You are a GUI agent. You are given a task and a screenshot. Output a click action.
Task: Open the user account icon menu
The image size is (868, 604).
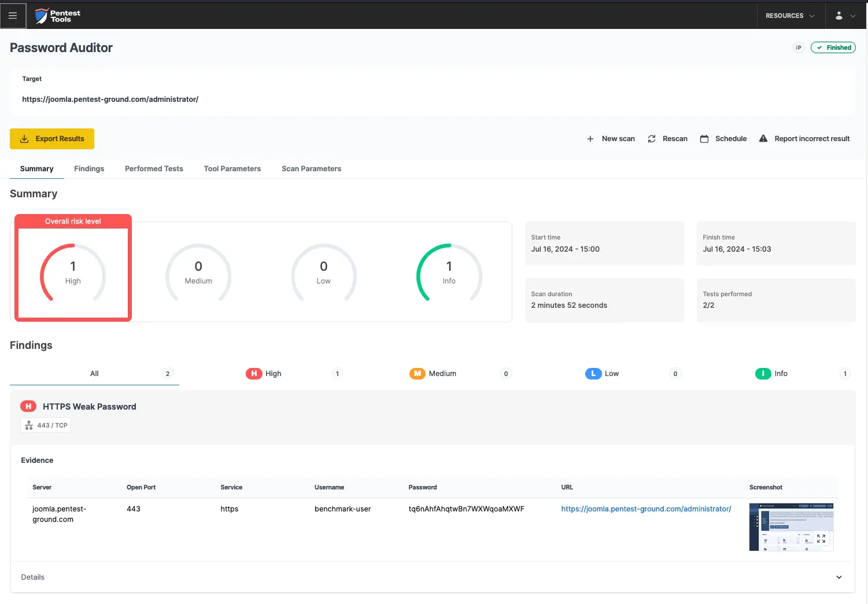[839, 16]
